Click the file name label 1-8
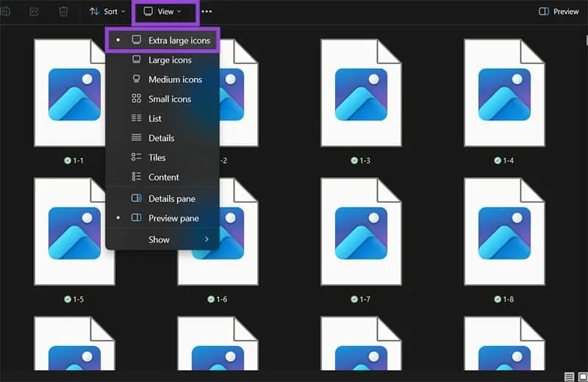Image resolution: width=588 pixels, height=382 pixels. pos(508,299)
